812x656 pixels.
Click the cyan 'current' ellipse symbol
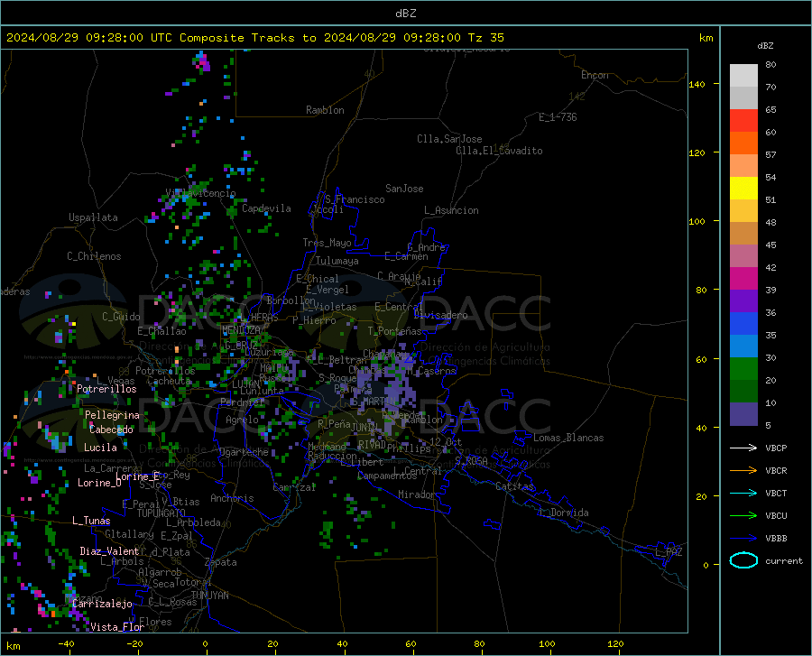click(x=743, y=560)
